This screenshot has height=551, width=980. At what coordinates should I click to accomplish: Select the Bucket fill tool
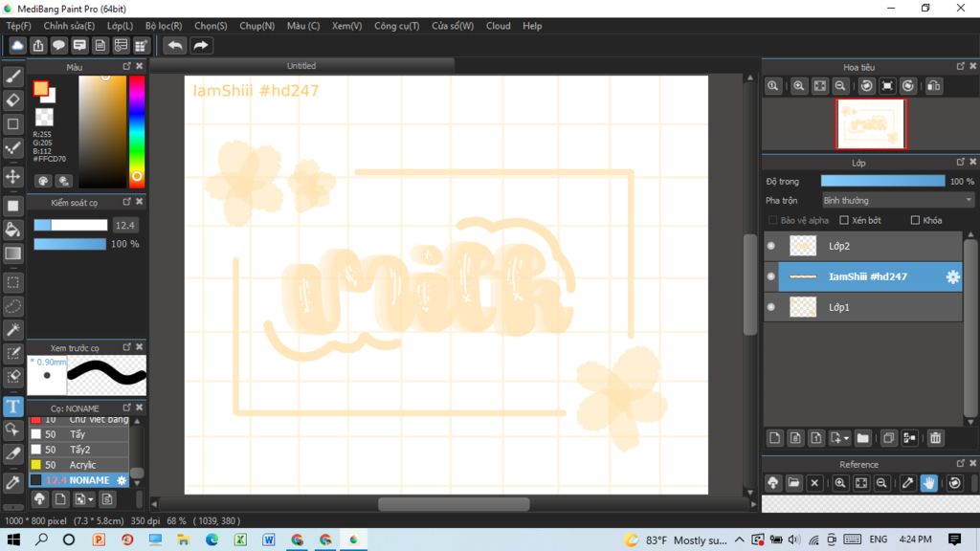[12, 230]
